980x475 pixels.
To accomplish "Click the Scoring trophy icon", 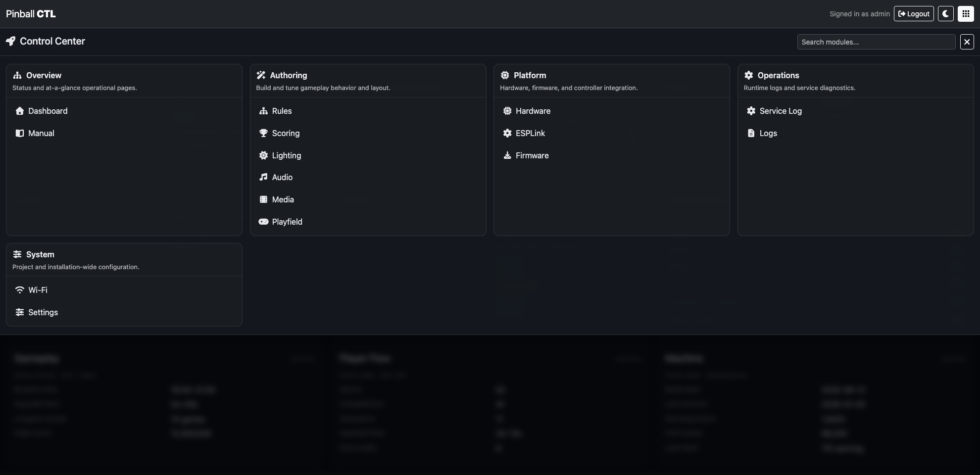I will 263,133.
